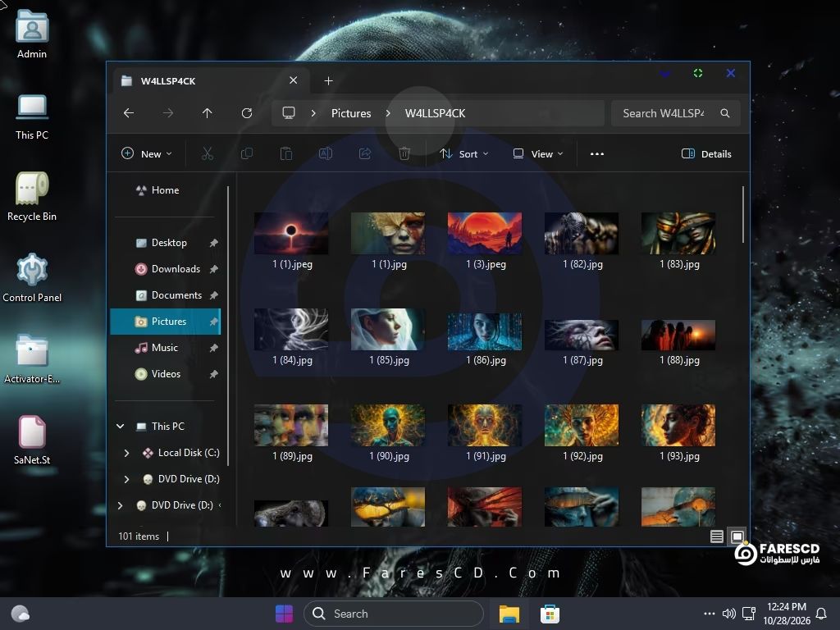840x630 pixels.
Task: Switch to details list view icon
Action: coord(717,536)
